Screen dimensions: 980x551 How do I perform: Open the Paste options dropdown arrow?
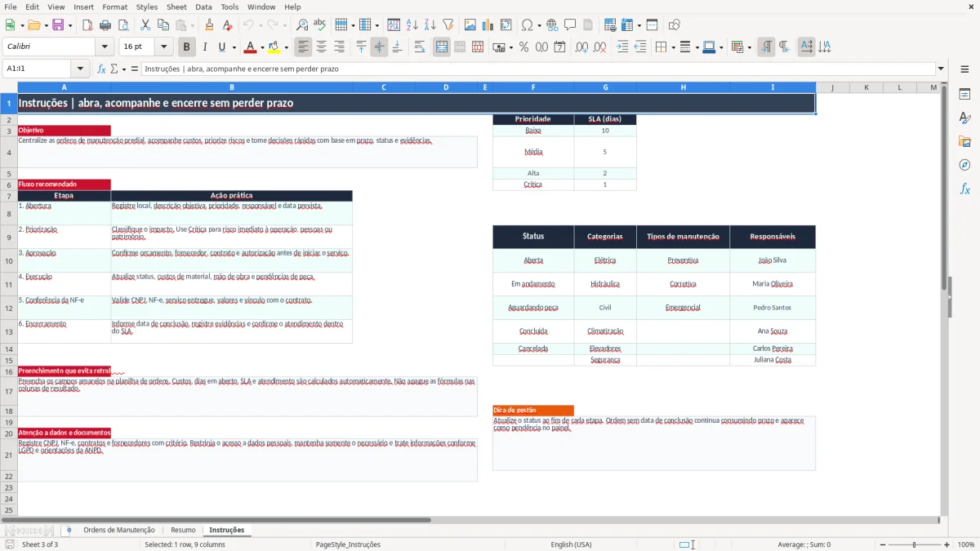click(x=193, y=25)
